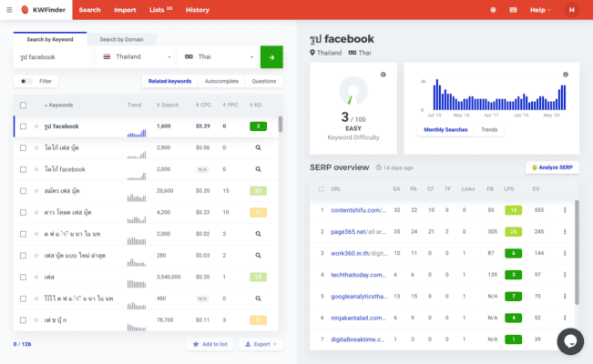The height and width of the screenshot is (364, 593).
Task: Open the Export dropdown
Action: (261, 344)
